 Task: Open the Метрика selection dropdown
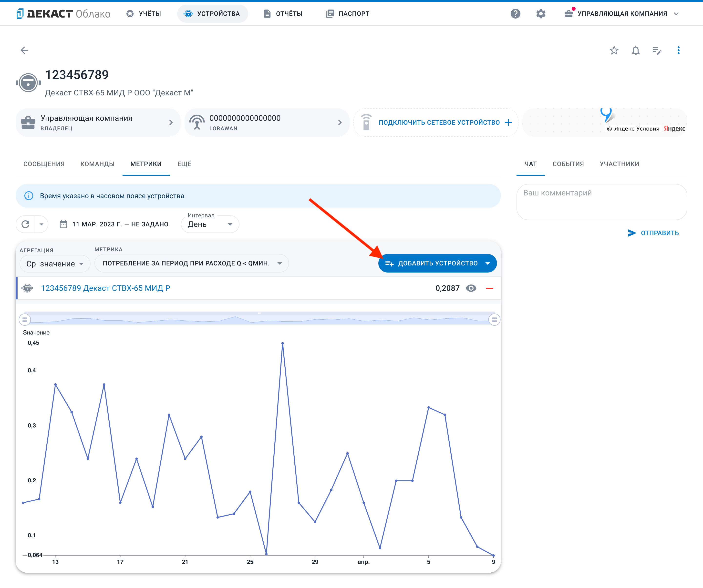coord(191,263)
